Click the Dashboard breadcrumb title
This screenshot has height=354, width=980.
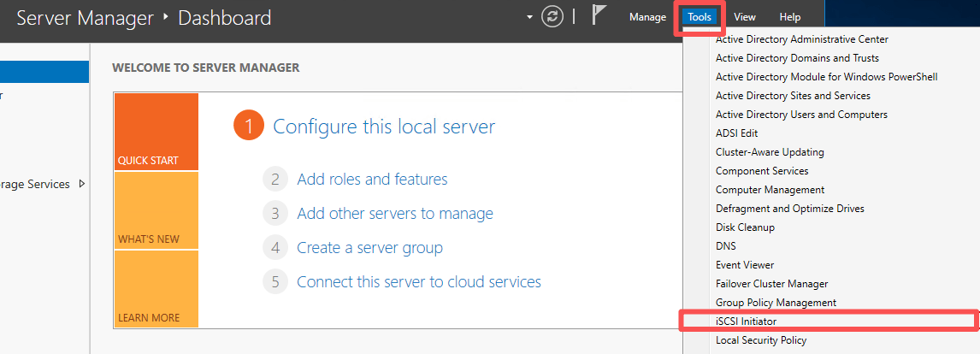click(x=224, y=17)
